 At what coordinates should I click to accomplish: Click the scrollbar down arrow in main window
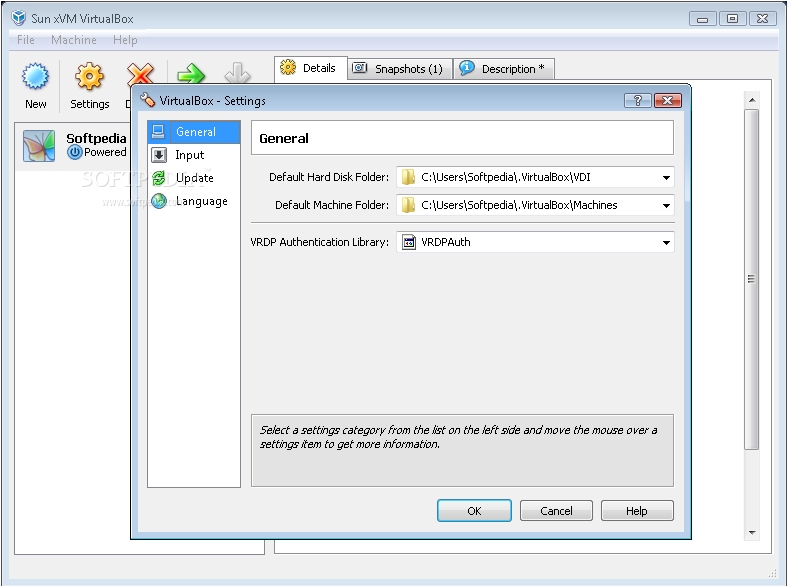(751, 533)
